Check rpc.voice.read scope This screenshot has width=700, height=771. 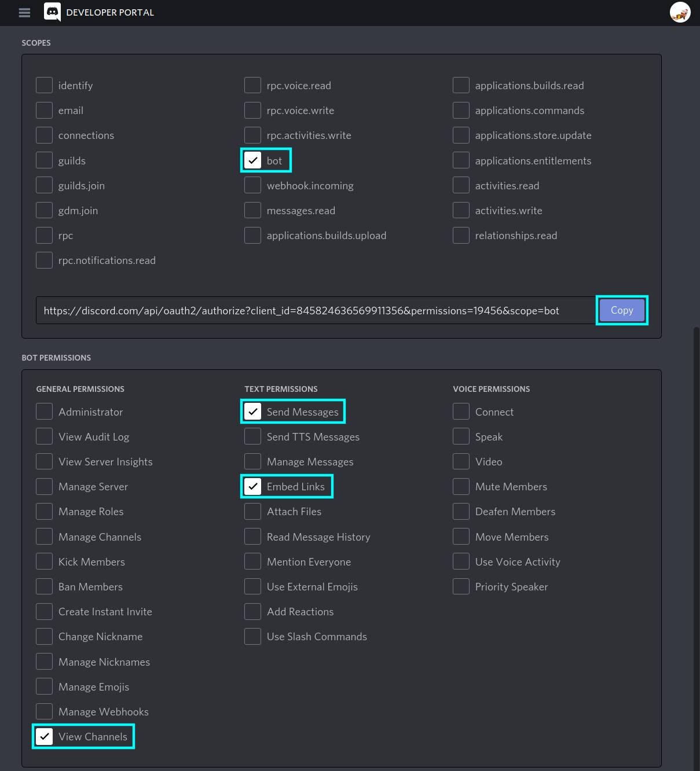point(252,85)
